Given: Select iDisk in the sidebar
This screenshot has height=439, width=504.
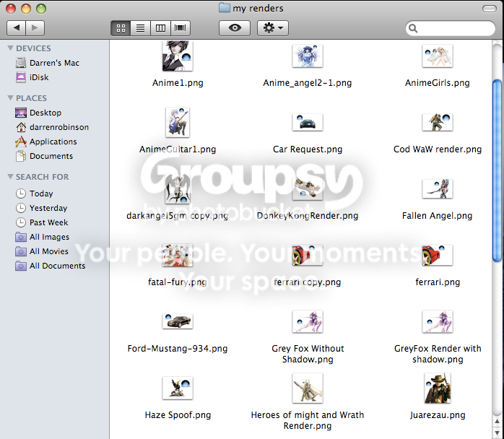Looking at the screenshot, I should (x=32, y=77).
